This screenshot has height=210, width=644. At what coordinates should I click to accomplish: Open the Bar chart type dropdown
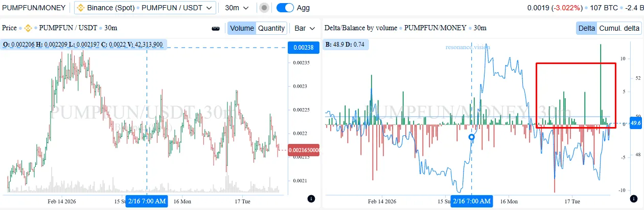coord(305,28)
